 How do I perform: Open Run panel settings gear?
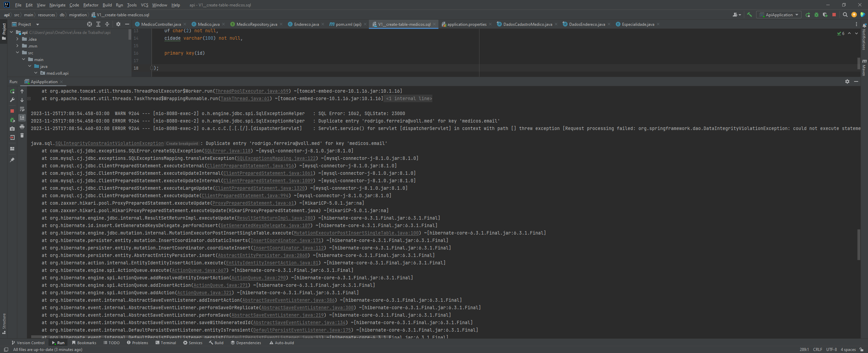847,81
